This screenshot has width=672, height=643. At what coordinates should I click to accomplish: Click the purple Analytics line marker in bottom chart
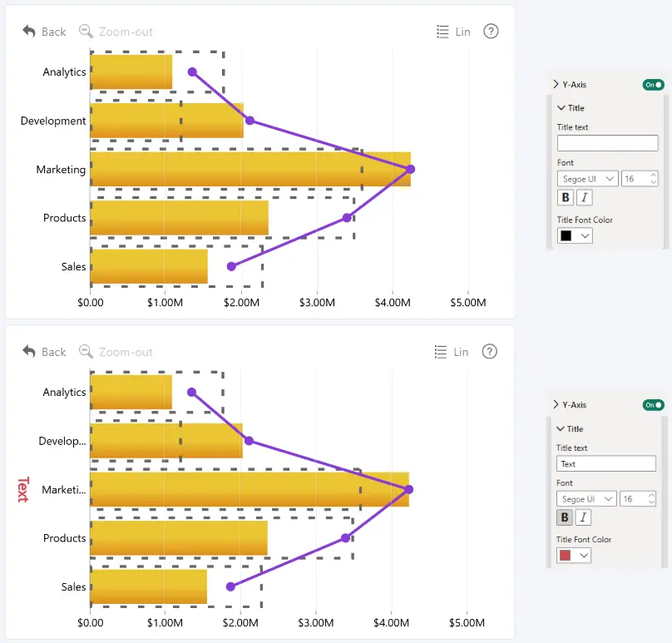tap(191, 393)
